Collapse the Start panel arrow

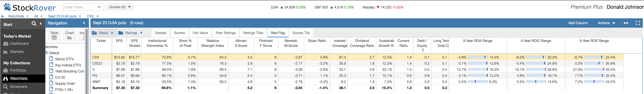click(x=41, y=24)
